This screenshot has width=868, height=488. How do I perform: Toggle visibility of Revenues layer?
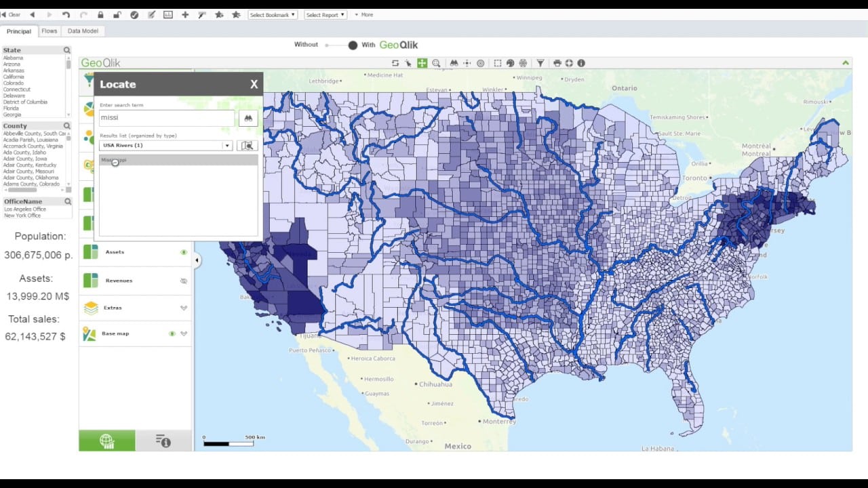pos(183,281)
